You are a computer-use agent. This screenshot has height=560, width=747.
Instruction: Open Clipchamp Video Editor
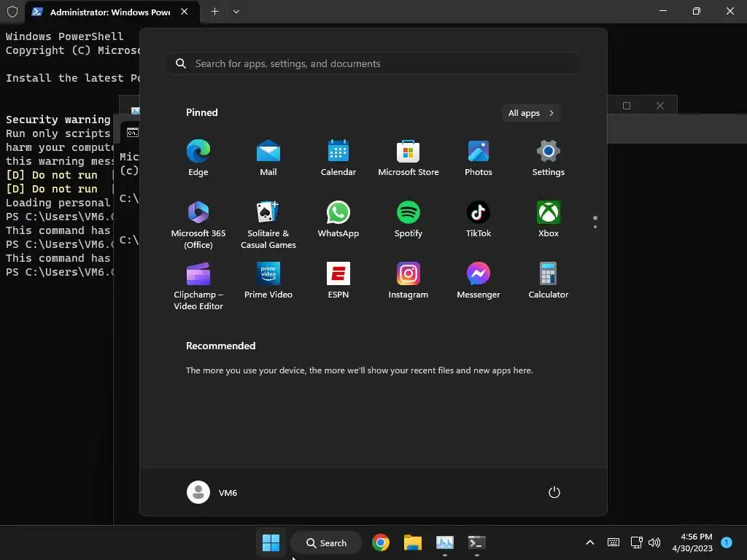198,286
